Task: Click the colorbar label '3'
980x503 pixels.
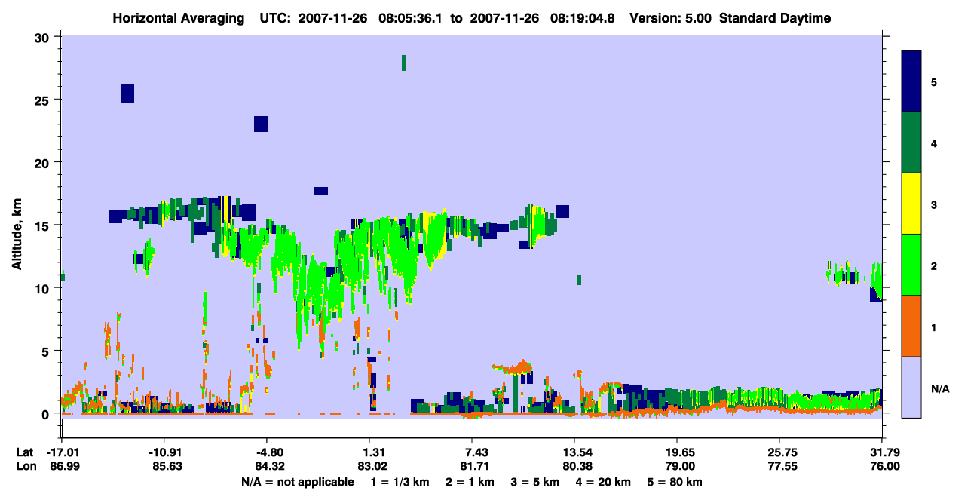Action: pos(934,204)
